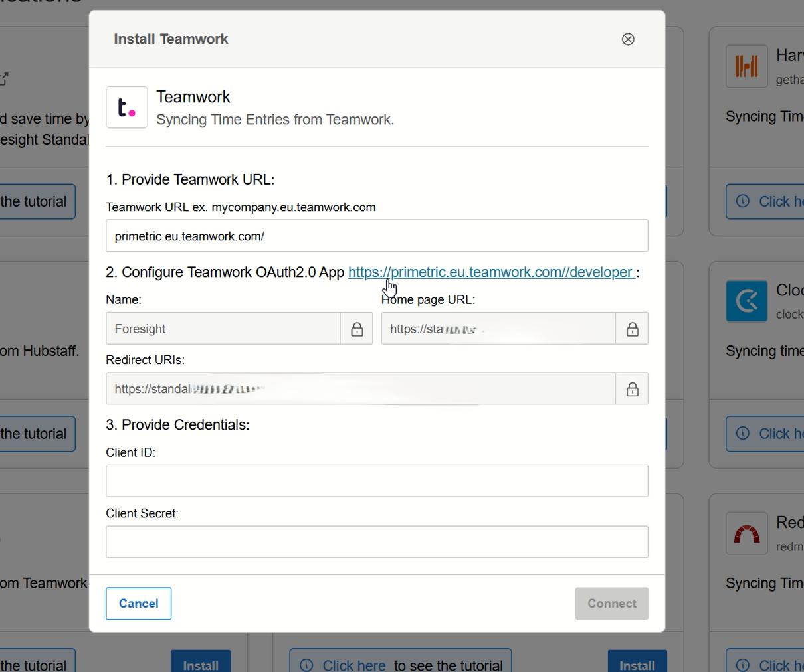This screenshot has height=672, width=804.
Task: Close the Install Teamwork dialog
Action: [x=628, y=39]
